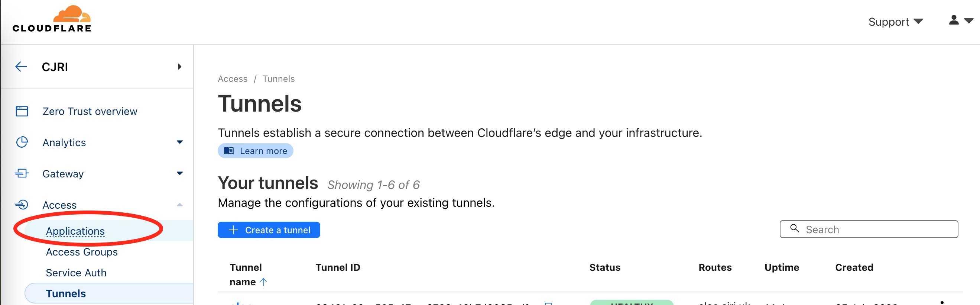980x305 pixels.
Task: Open Access Groups from the sidebar
Action: tap(81, 252)
